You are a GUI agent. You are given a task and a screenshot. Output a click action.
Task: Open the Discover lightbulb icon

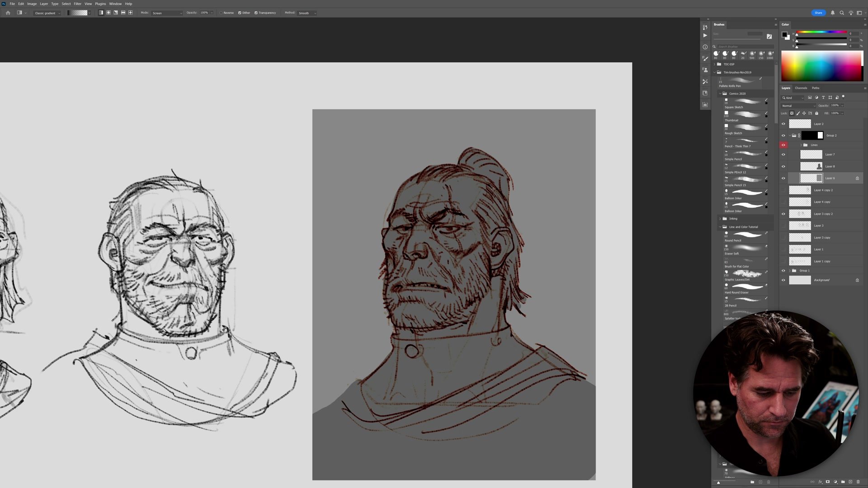point(851,13)
